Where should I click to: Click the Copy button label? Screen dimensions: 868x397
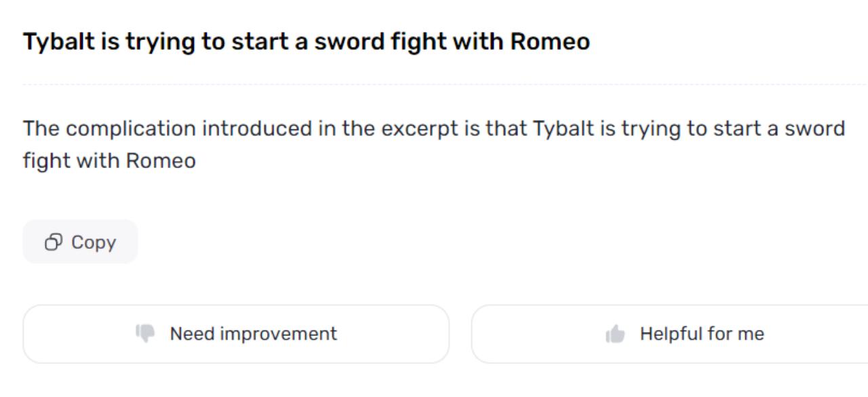(x=94, y=243)
